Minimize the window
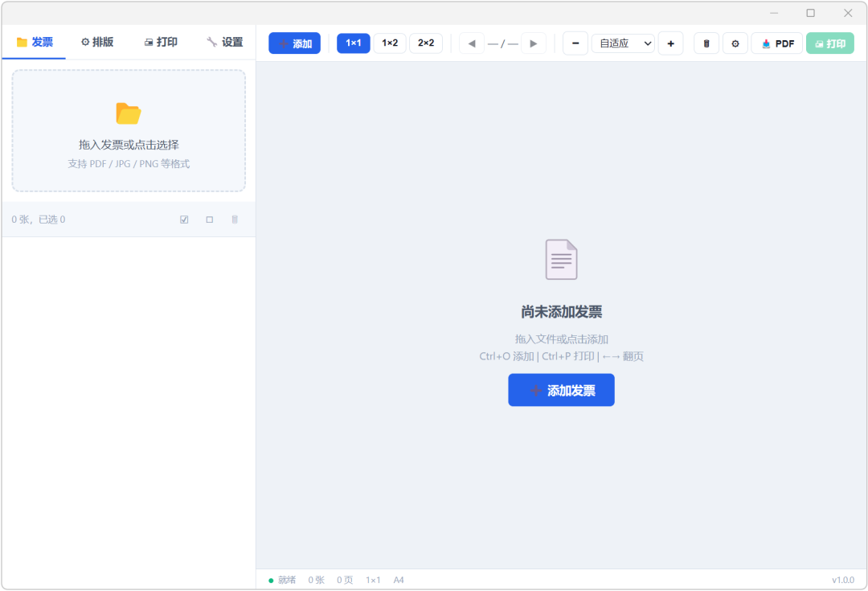 [774, 13]
